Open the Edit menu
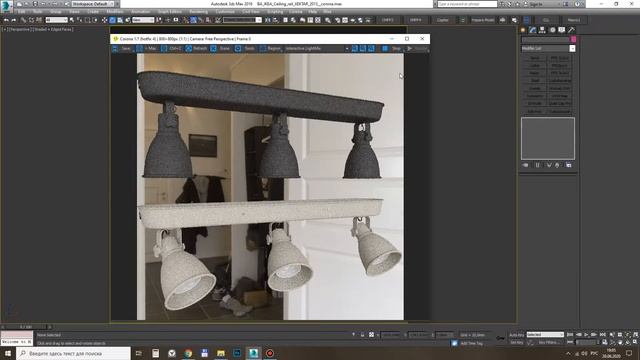The image size is (640, 360). pyautogui.click(x=21, y=12)
